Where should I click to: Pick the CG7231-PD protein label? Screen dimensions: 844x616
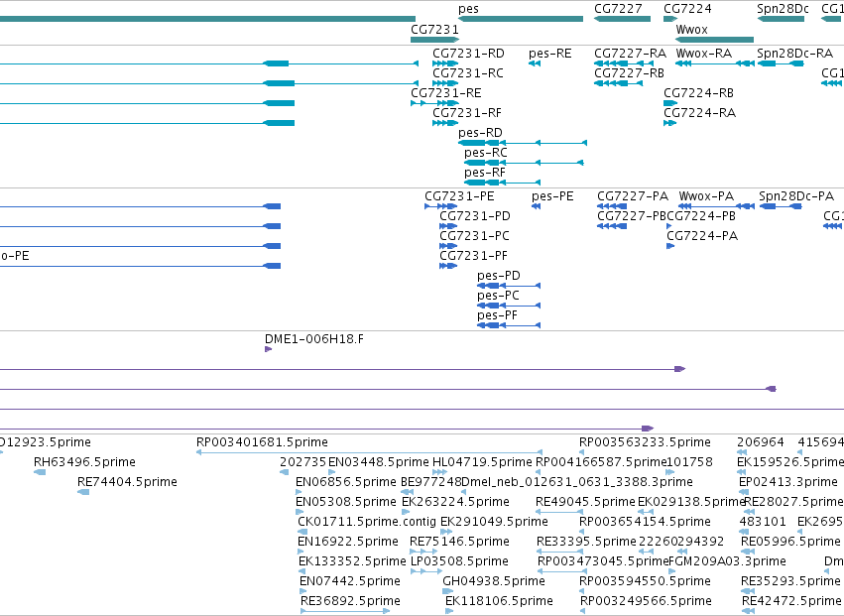click(x=475, y=216)
